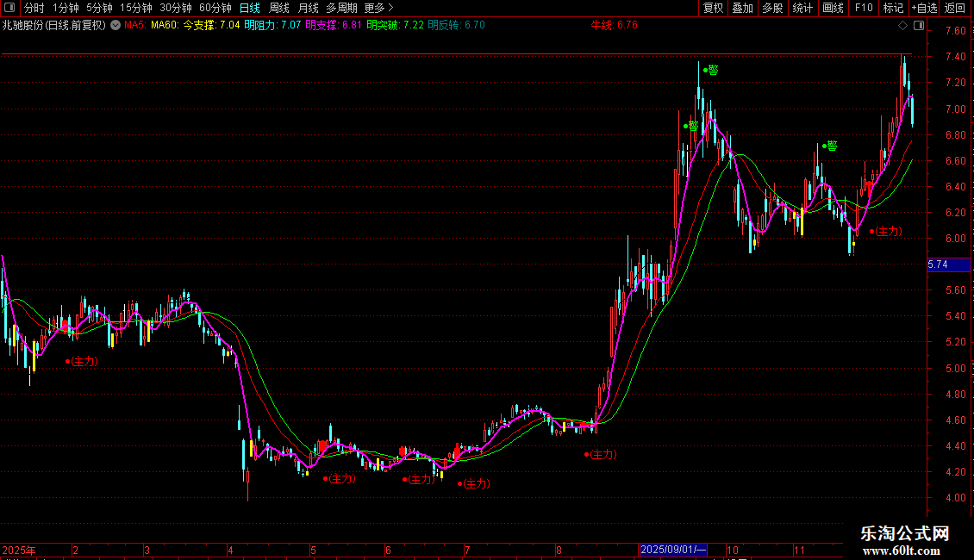Viewport: 974px width, 560px height.
Task: Click month 4 on the time axis
Action: point(230,550)
